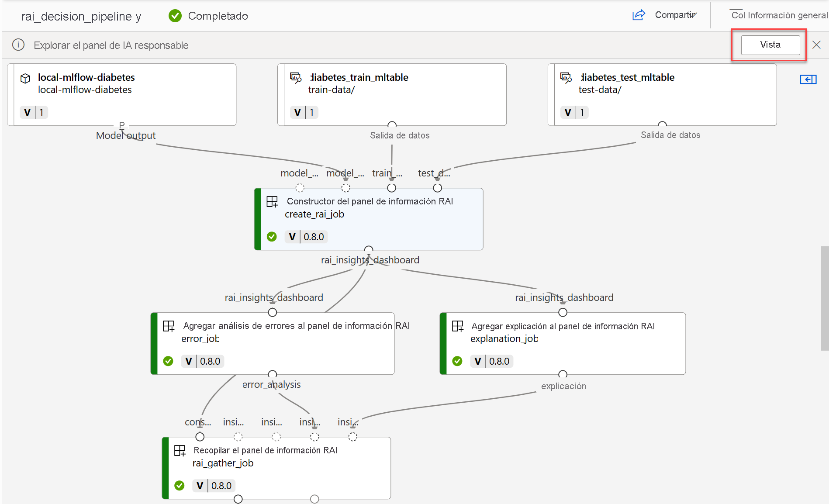This screenshot has width=829, height=504.
Task: Select the Recopilar el panel RAI node title
Action: (266, 450)
